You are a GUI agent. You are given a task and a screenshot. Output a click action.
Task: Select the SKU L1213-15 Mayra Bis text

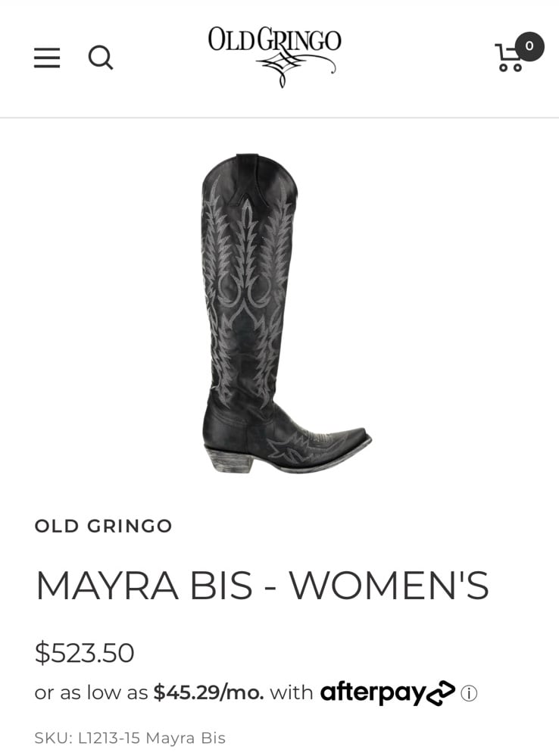[130, 738]
